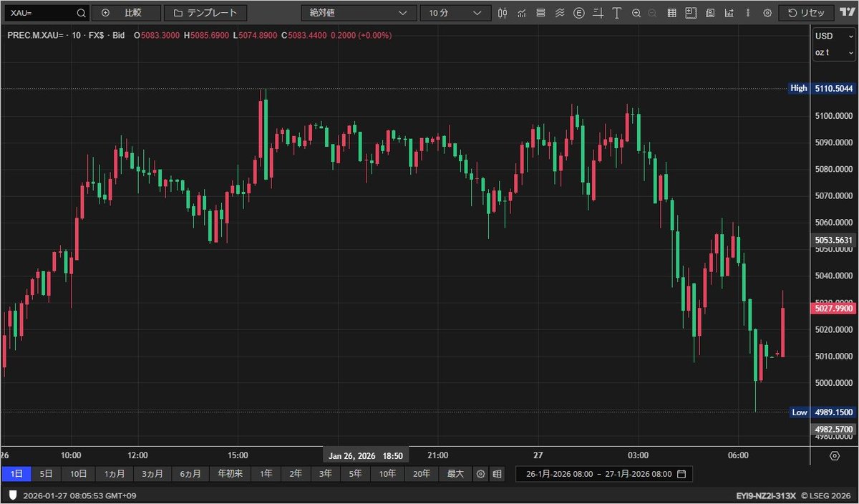
Task: Click the リセッ reset button
Action: [x=806, y=13]
